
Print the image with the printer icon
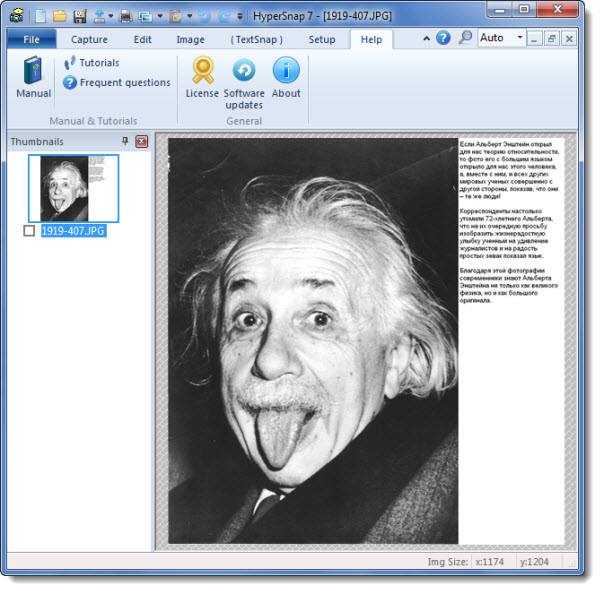pos(126,16)
